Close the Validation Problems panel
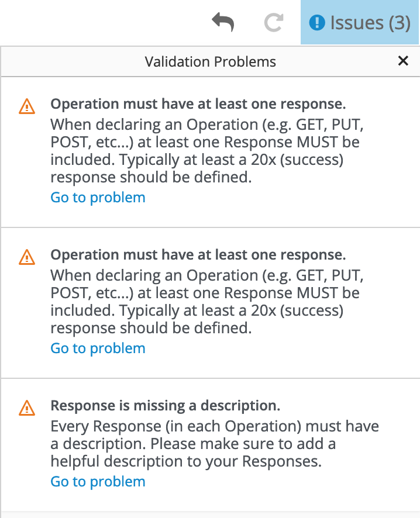Image resolution: width=420 pixels, height=518 pixels. [403, 61]
